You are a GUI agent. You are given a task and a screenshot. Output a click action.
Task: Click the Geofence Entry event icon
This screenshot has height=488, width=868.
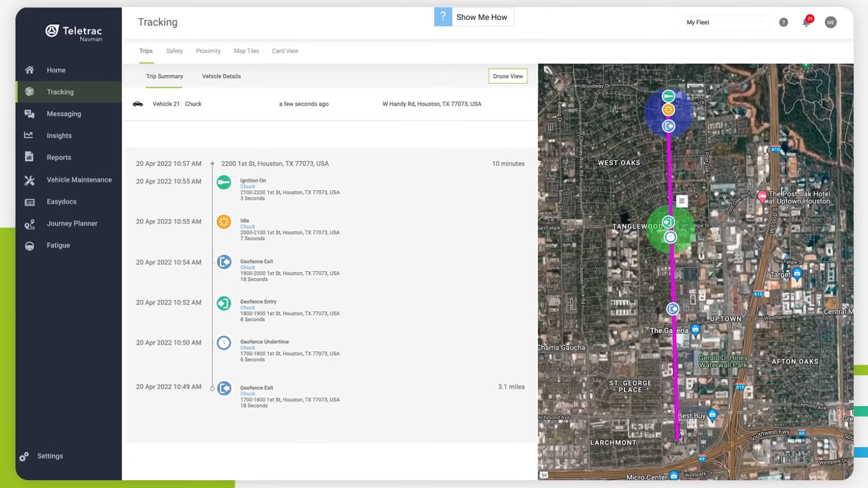point(224,303)
